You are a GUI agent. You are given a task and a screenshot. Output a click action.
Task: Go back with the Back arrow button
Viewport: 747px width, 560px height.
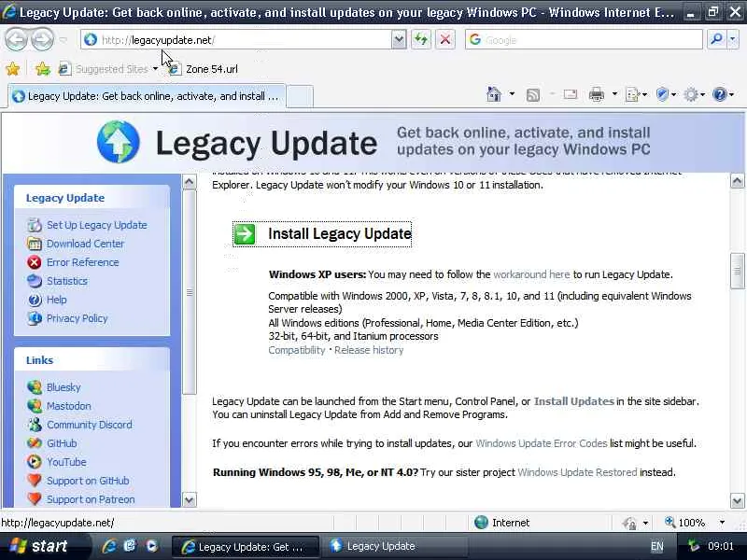point(16,40)
